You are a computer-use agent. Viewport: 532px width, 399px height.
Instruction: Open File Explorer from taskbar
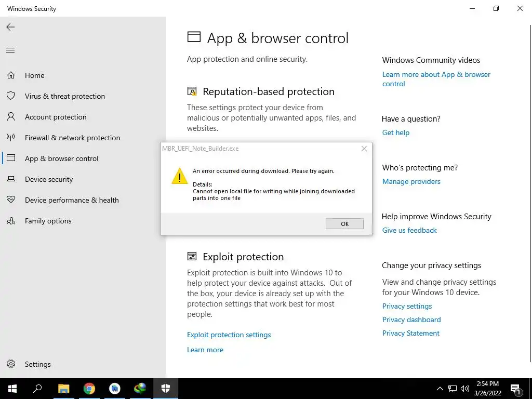(63, 389)
